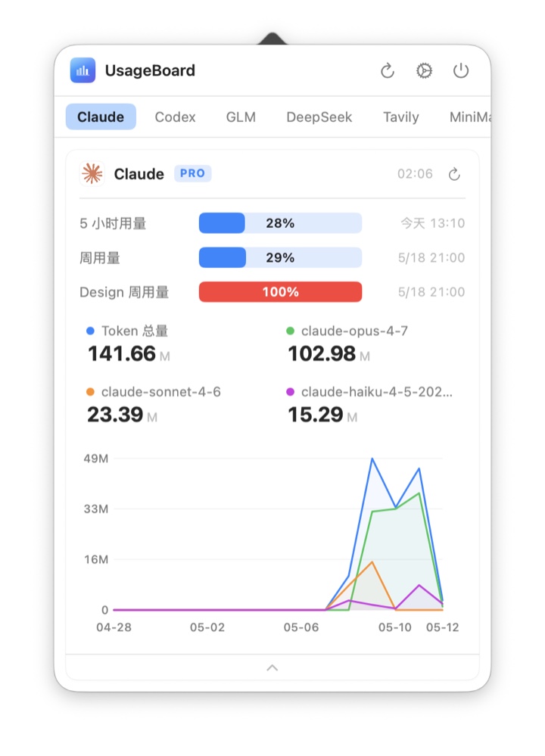Switch to the Codex tab
The width and height of the screenshot is (545, 756).
[175, 117]
